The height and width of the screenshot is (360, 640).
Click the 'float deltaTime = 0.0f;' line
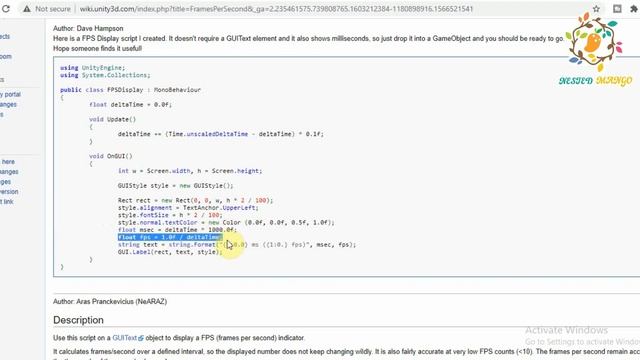[x=130, y=104]
